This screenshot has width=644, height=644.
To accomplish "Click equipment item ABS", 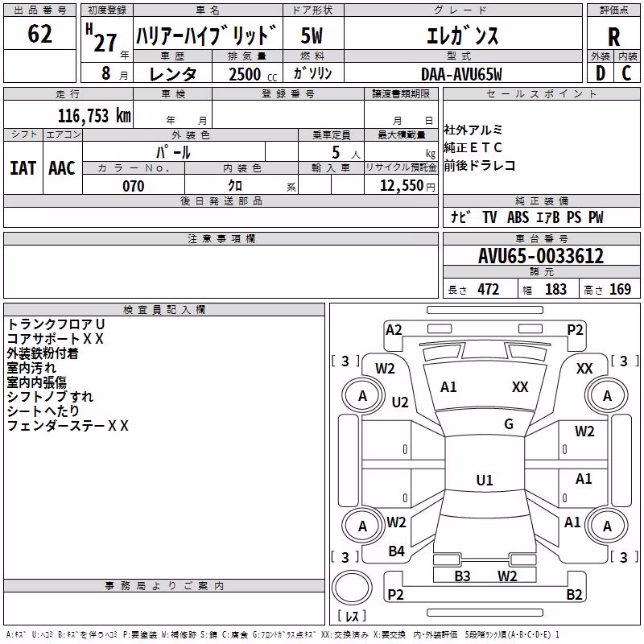I will (x=518, y=217).
